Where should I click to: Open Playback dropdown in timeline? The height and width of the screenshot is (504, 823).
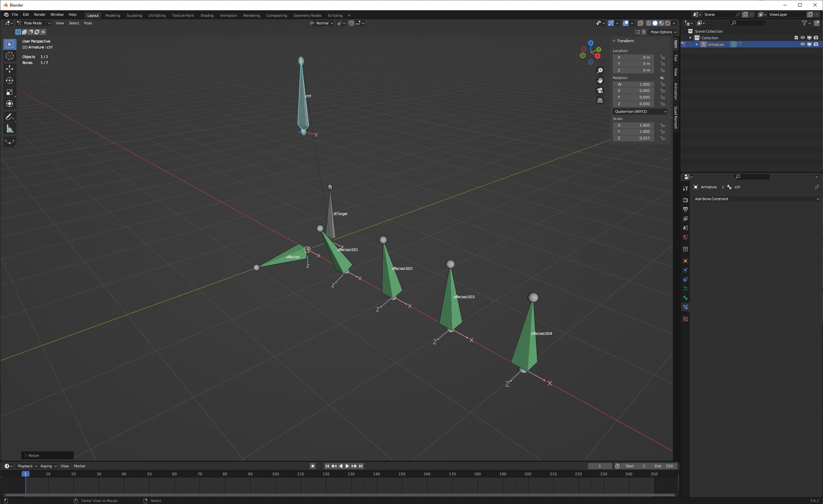(27, 466)
